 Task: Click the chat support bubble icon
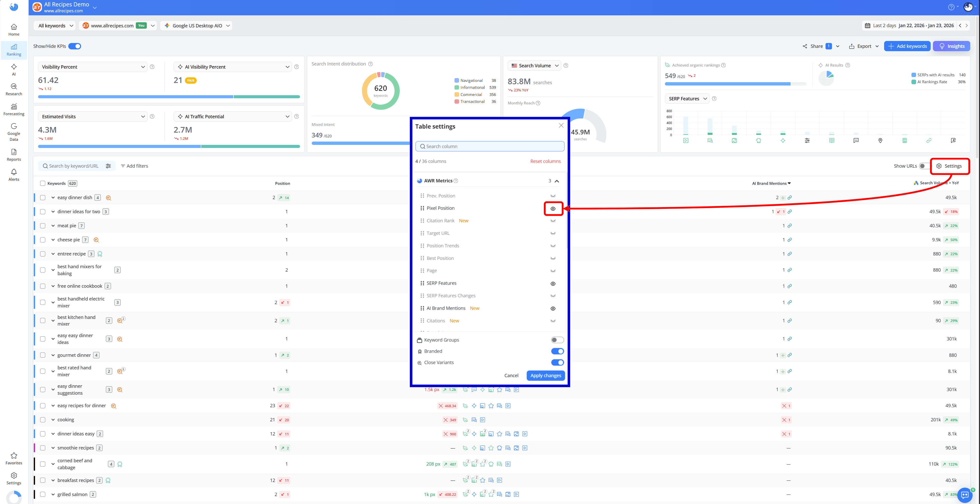(x=964, y=495)
